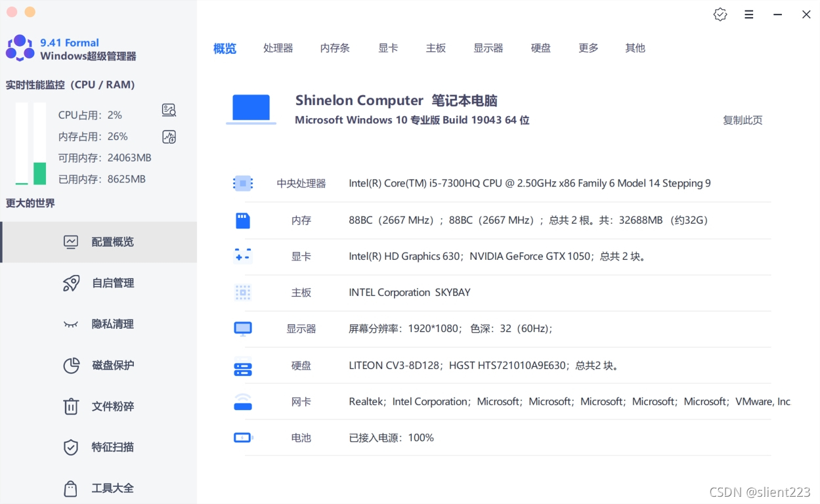This screenshot has width=820, height=504.
Task: Click the 自启管理 rocket icon
Action: (x=71, y=283)
